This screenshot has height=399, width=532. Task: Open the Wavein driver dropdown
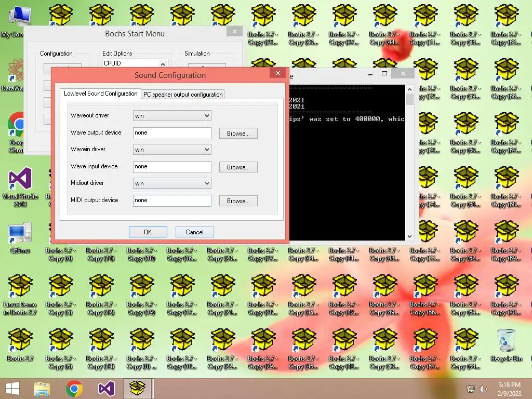coord(172,150)
